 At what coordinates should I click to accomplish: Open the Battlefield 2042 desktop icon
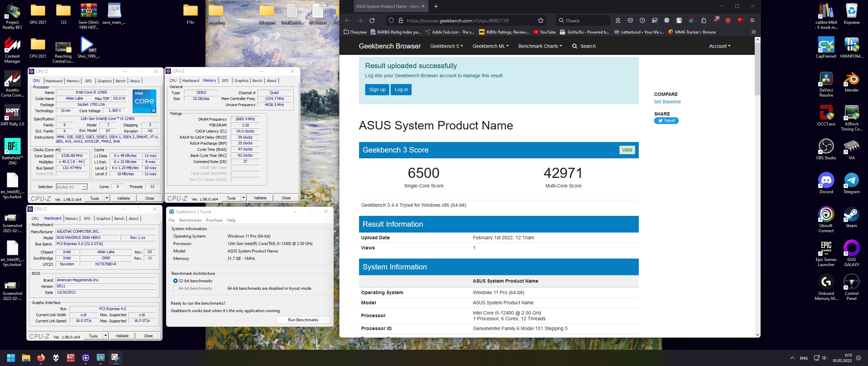[x=12, y=152]
